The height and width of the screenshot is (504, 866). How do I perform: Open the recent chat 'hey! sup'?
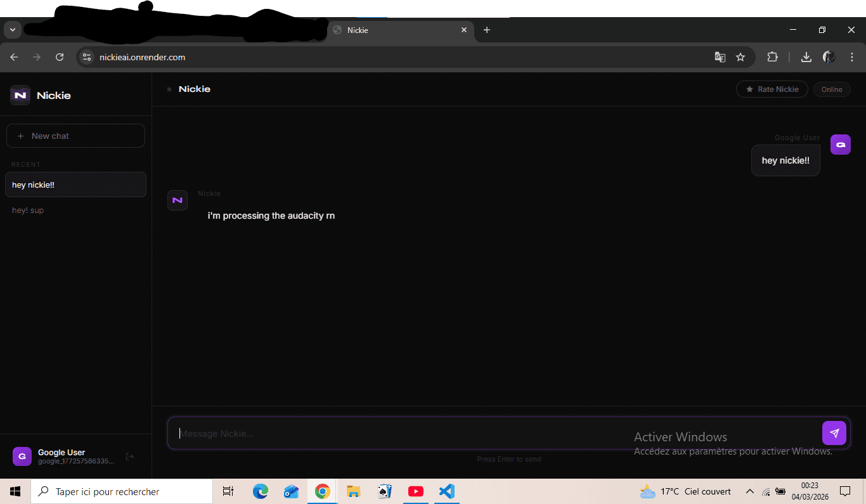click(28, 210)
